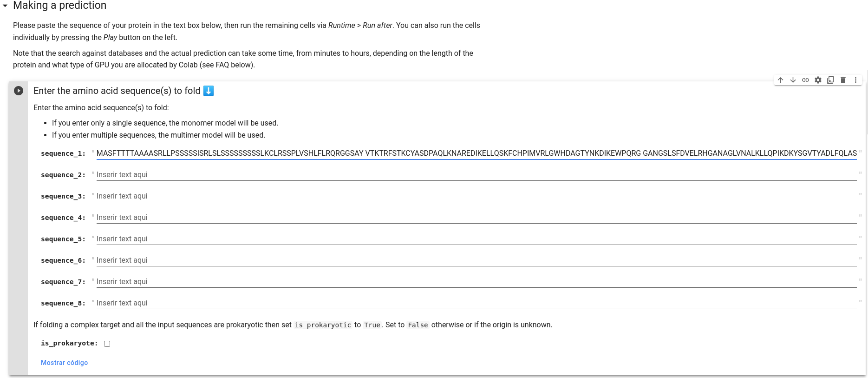The height and width of the screenshot is (378, 868).
Task: Collapse the Making a prediction section
Action: [5, 6]
